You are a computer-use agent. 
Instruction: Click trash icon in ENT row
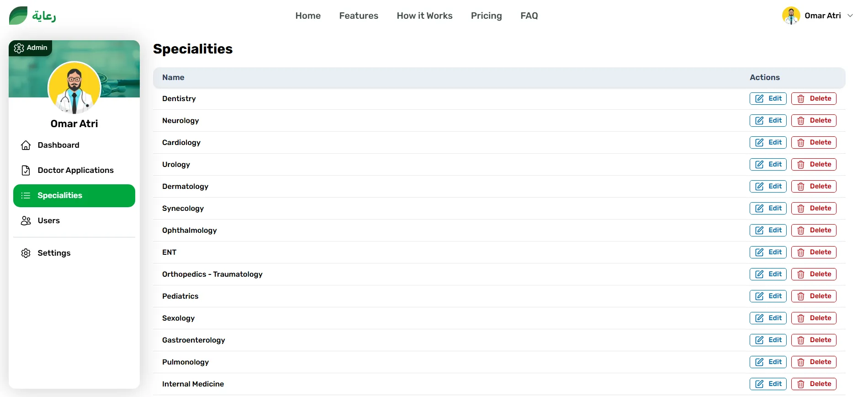tap(801, 252)
